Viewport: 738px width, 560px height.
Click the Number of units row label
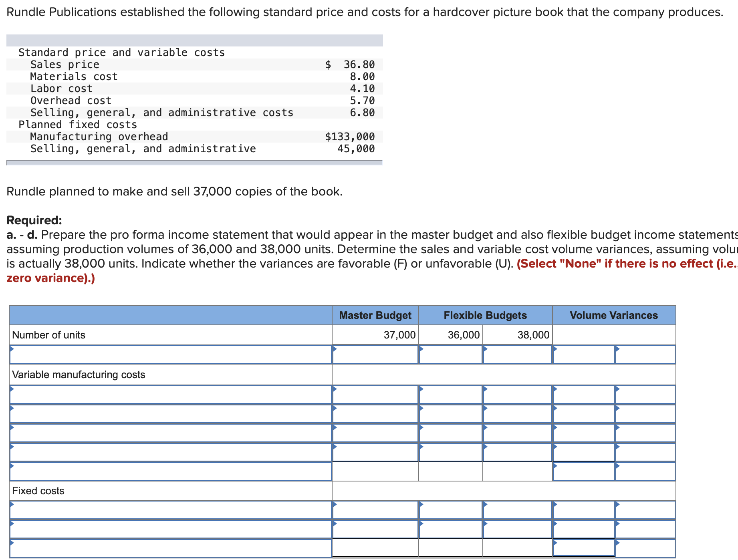[x=49, y=335]
